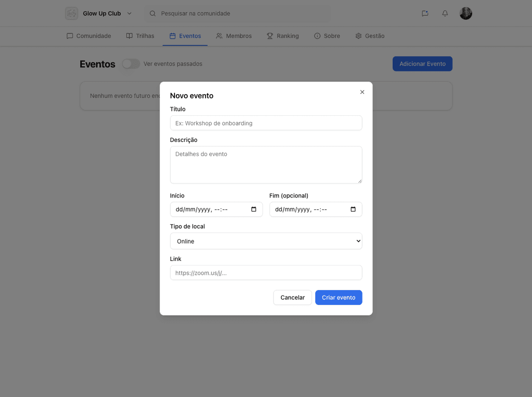The image size is (532, 397).
Task: Open calendar picker icon in Fim field
Action: coord(353,209)
